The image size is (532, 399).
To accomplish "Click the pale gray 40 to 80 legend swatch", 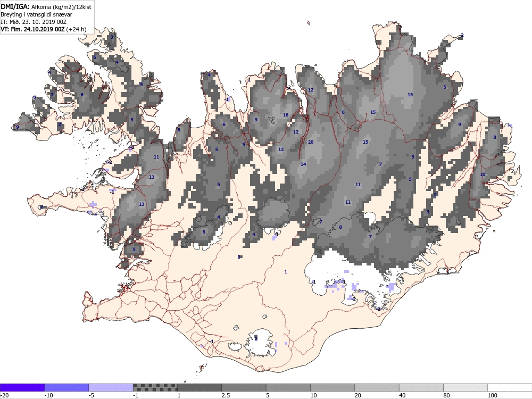I will (x=421, y=387).
